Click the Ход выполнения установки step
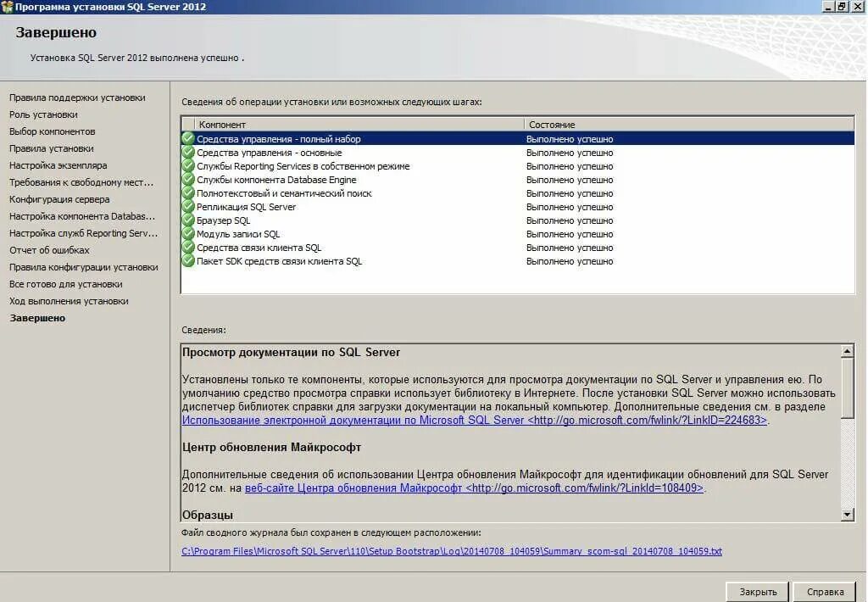Image resolution: width=868 pixels, height=602 pixels. 69,301
